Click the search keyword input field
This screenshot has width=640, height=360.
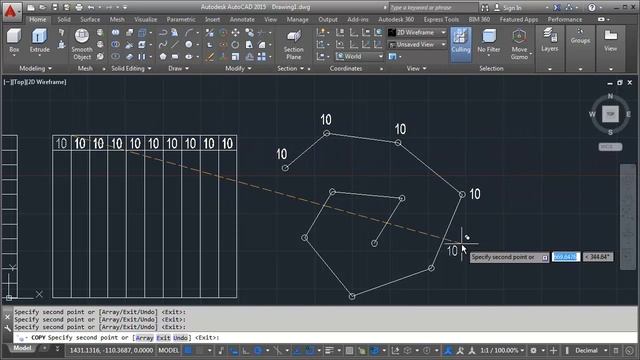[433, 7]
